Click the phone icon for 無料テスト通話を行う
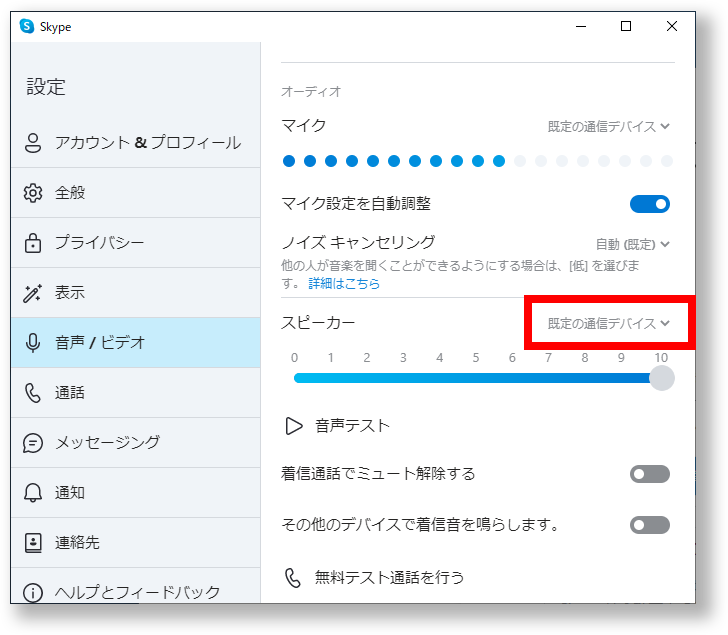The height and width of the screenshot is (635, 728). 293,578
